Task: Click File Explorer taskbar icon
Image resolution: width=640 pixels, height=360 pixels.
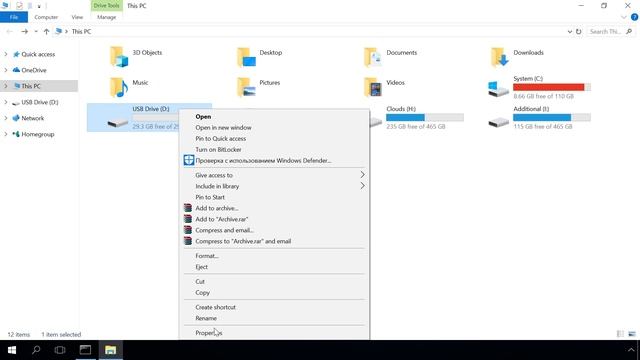Action: coord(111,350)
